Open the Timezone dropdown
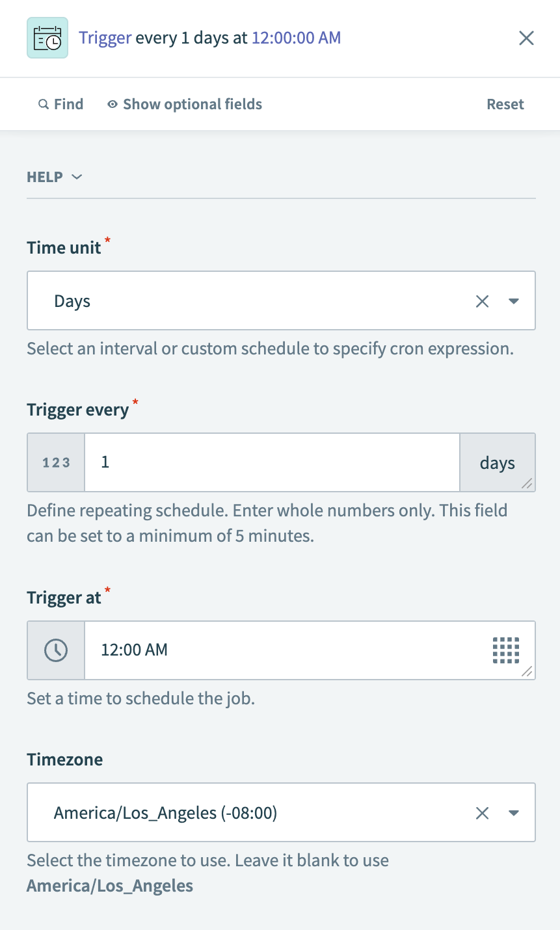This screenshot has width=560, height=930. pyautogui.click(x=513, y=812)
